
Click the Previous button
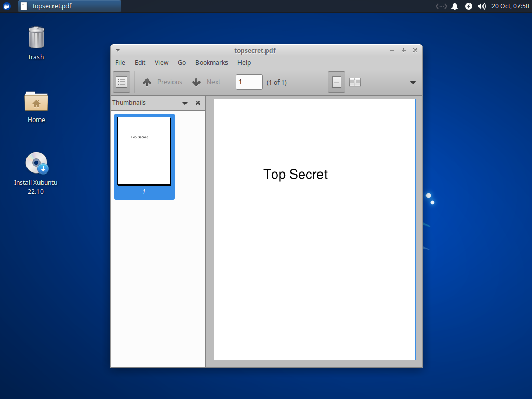[162, 82]
